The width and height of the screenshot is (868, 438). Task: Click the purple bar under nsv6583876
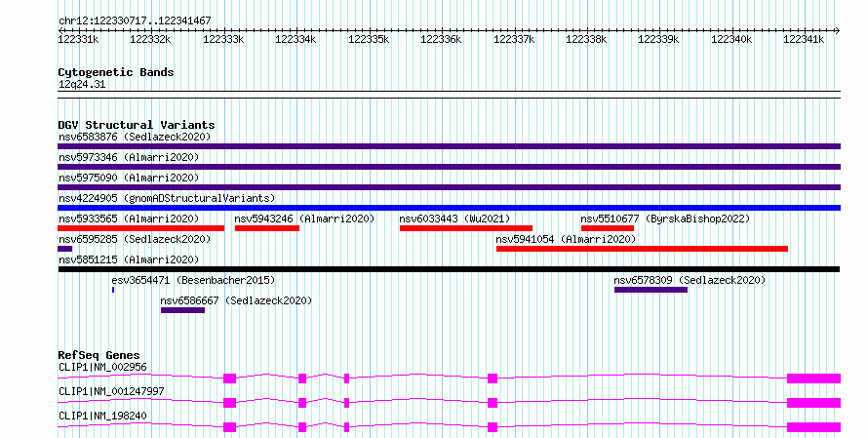click(x=449, y=146)
